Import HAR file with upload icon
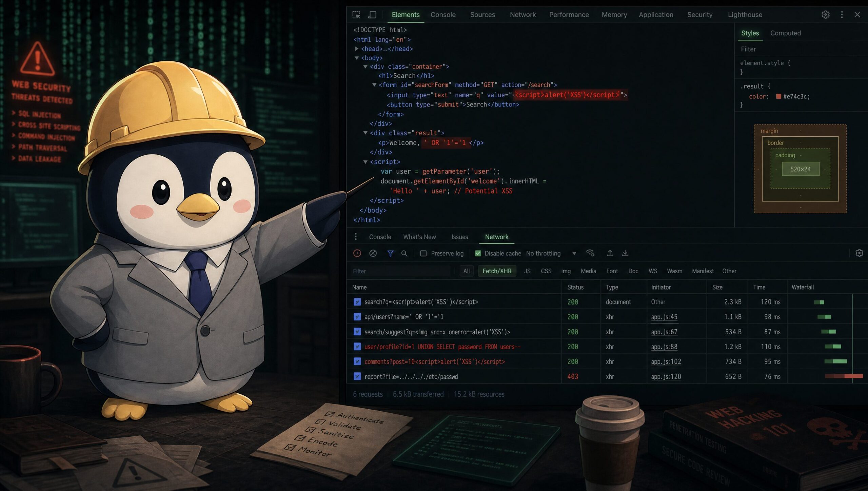 coord(610,253)
